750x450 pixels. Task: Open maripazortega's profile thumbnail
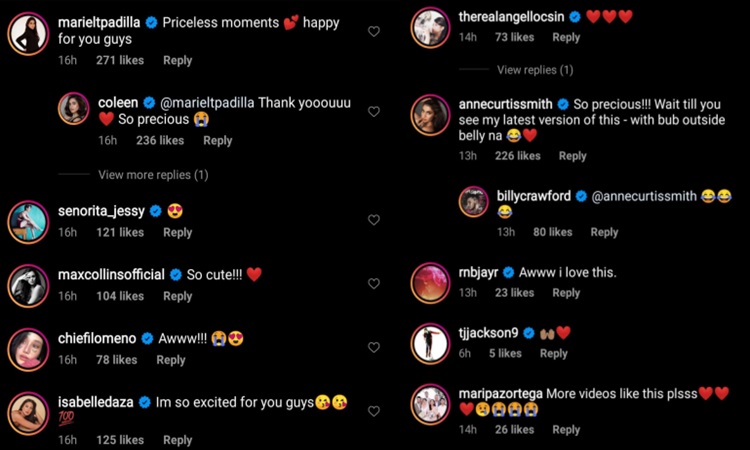point(432,402)
